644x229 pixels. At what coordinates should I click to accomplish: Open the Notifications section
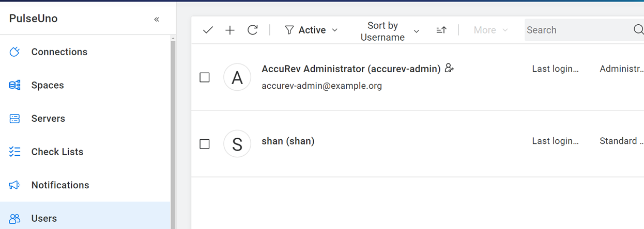[60, 185]
